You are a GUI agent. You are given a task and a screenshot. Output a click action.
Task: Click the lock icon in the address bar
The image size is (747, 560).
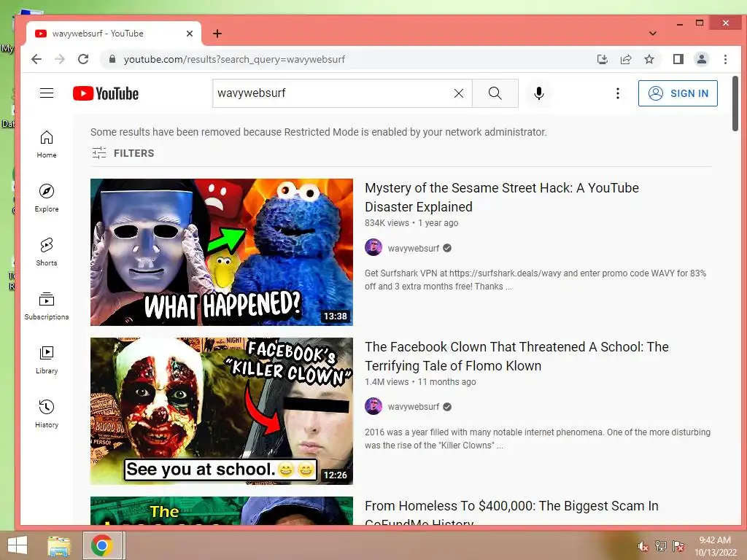click(x=112, y=59)
